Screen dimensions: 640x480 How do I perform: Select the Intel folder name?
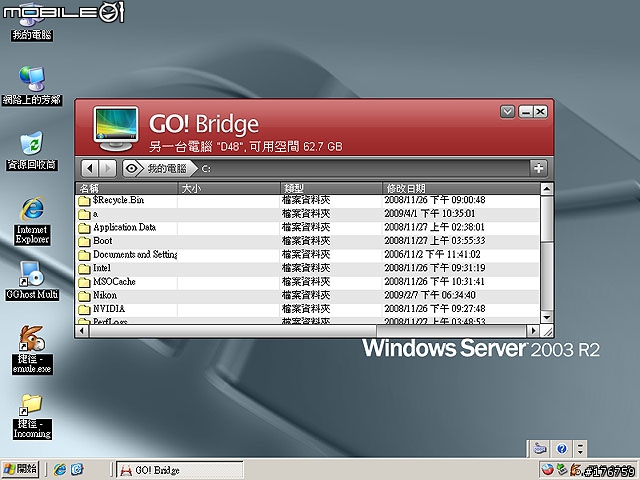[102, 268]
